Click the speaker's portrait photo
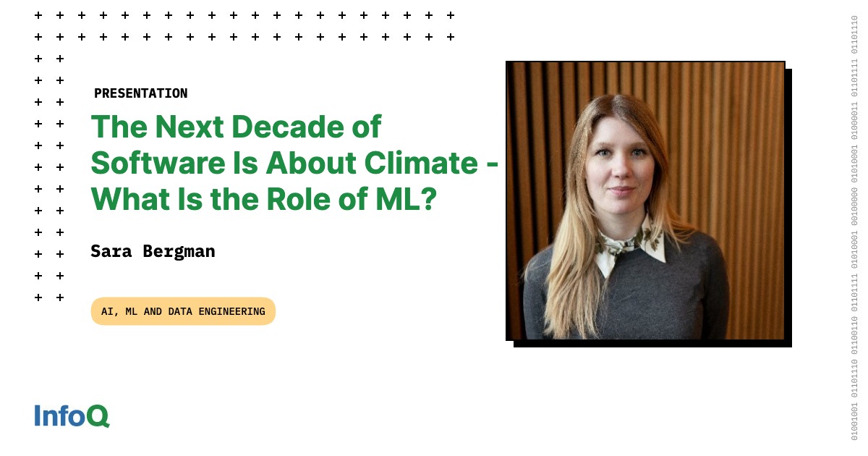 coord(645,200)
